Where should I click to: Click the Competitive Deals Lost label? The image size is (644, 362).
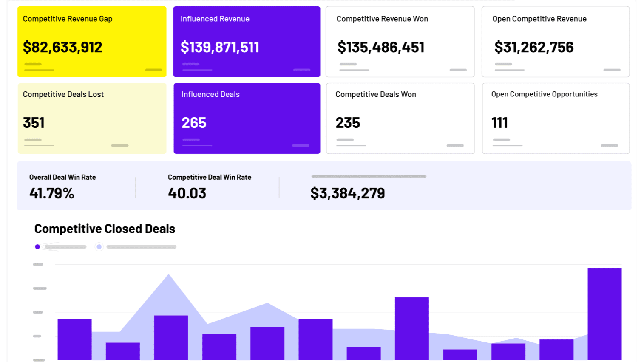[63, 94]
